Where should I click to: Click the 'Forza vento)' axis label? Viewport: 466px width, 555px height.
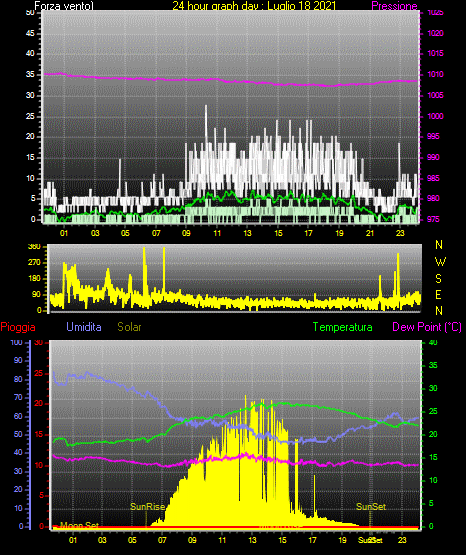[x=64, y=6]
